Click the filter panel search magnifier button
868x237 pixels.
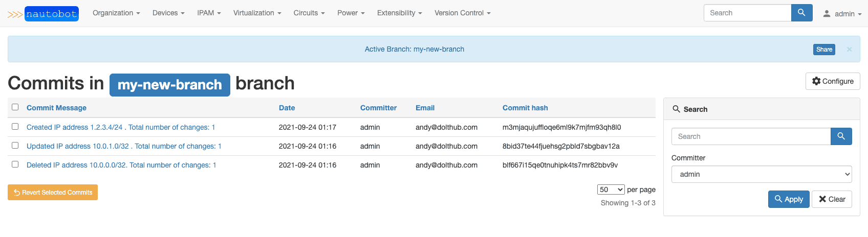[x=841, y=136]
